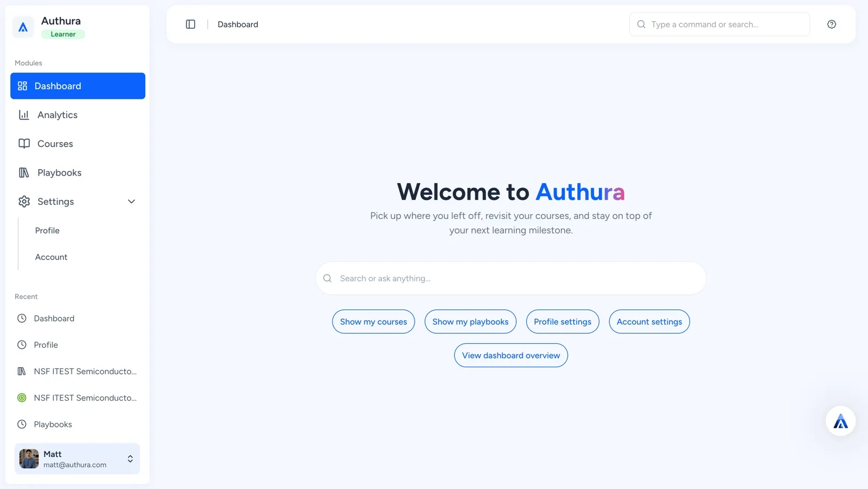Viewport: 868px width, 489px height.
Task: Click the Learner role badge
Action: point(63,34)
